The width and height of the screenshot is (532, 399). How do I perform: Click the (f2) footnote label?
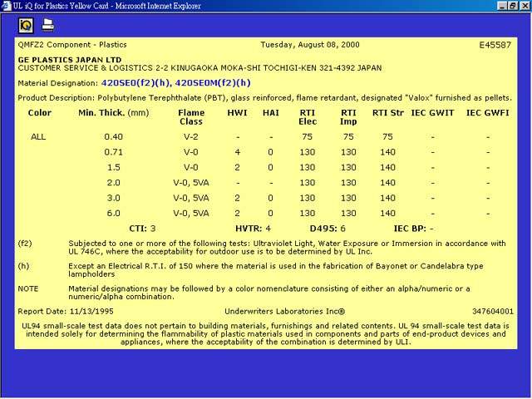pos(25,244)
